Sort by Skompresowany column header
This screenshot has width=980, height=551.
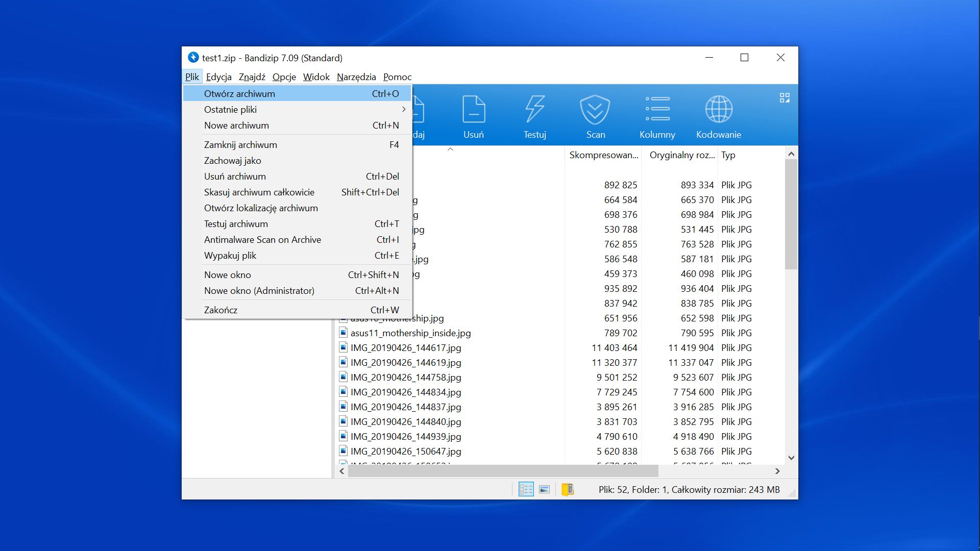(x=603, y=155)
